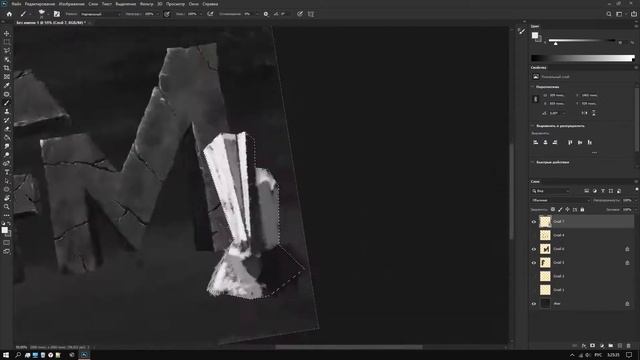Align left edges in Properties panel
Viewport: 640px width, 360px height.
coord(536,142)
